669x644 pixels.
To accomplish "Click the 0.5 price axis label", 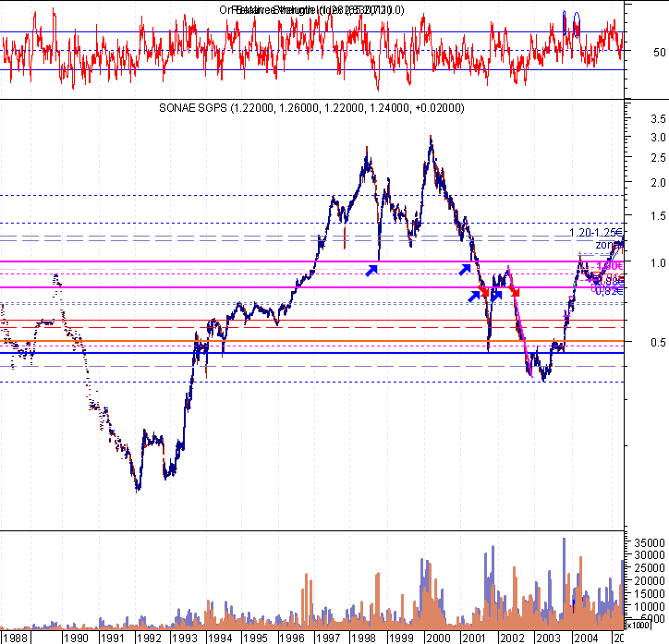I will 658,343.
